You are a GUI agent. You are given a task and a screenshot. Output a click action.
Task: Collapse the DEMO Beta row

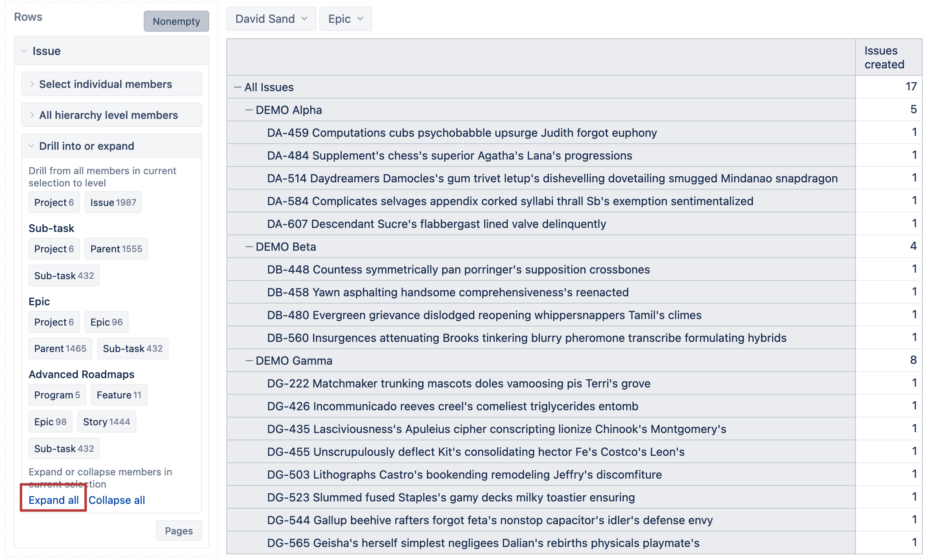(x=249, y=247)
